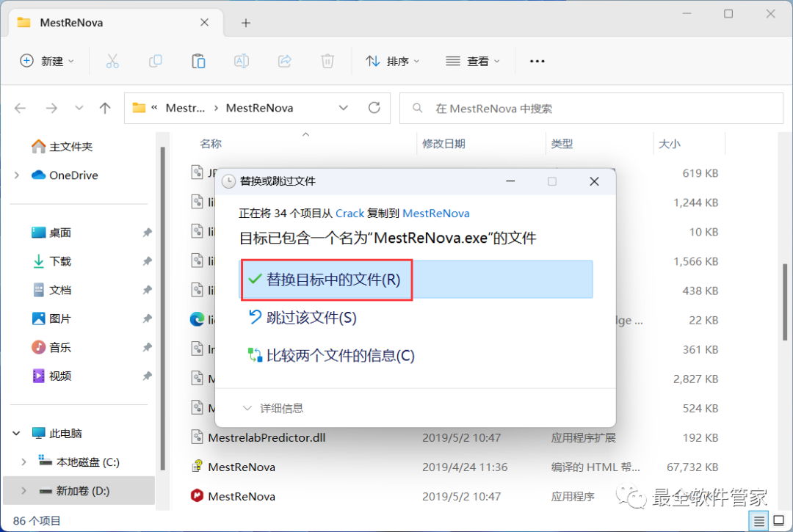793x532 pixels.
Task: Open 文档 quick access folder
Action: coord(51,290)
